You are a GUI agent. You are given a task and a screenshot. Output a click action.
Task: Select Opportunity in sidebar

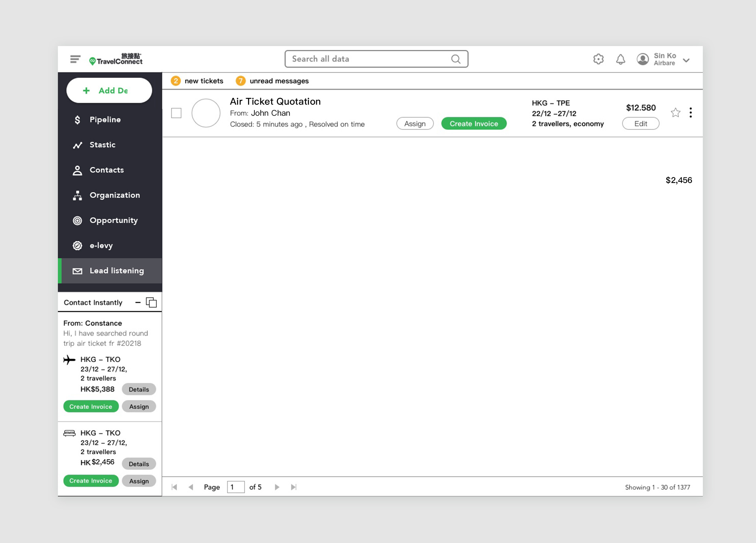113,220
